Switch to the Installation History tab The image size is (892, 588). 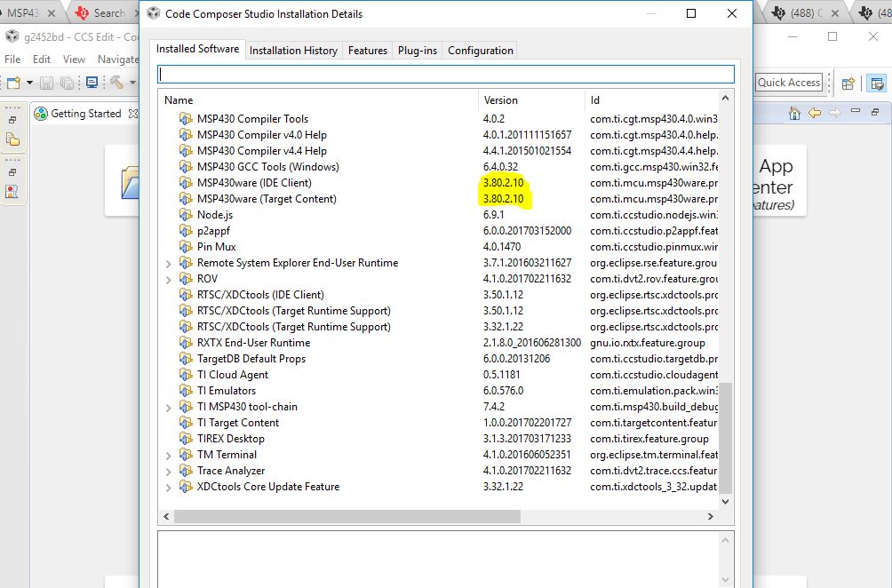coord(293,51)
